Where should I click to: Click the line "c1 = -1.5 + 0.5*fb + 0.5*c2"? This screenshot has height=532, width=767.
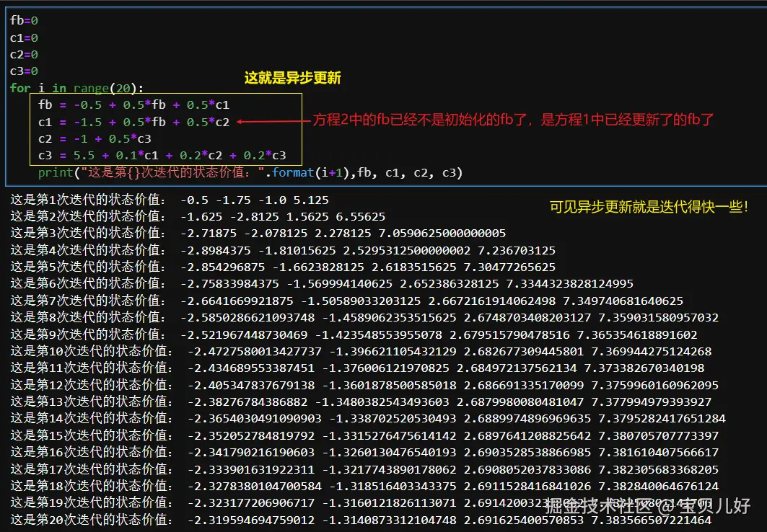pyautogui.click(x=133, y=122)
